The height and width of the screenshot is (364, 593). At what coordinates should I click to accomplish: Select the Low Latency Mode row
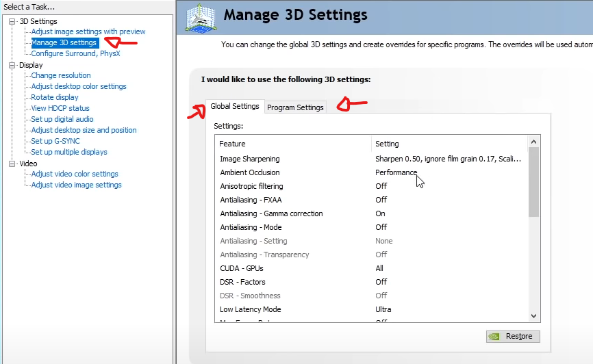(x=251, y=309)
